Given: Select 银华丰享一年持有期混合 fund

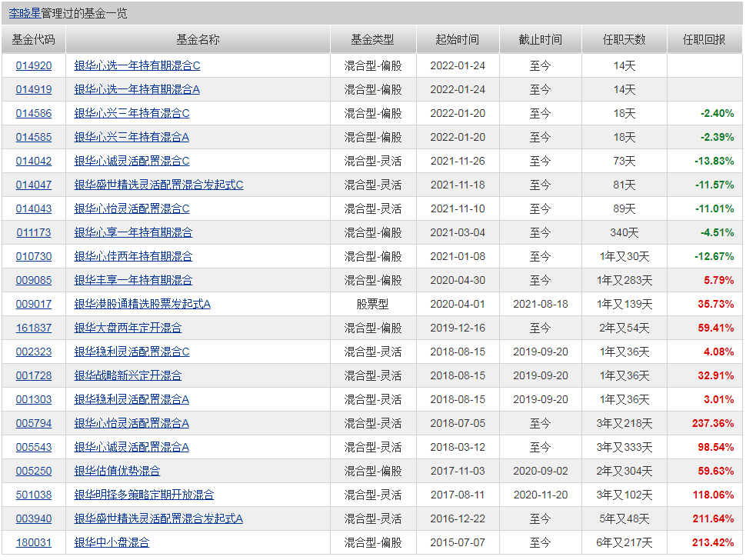Looking at the screenshot, I should [x=133, y=280].
